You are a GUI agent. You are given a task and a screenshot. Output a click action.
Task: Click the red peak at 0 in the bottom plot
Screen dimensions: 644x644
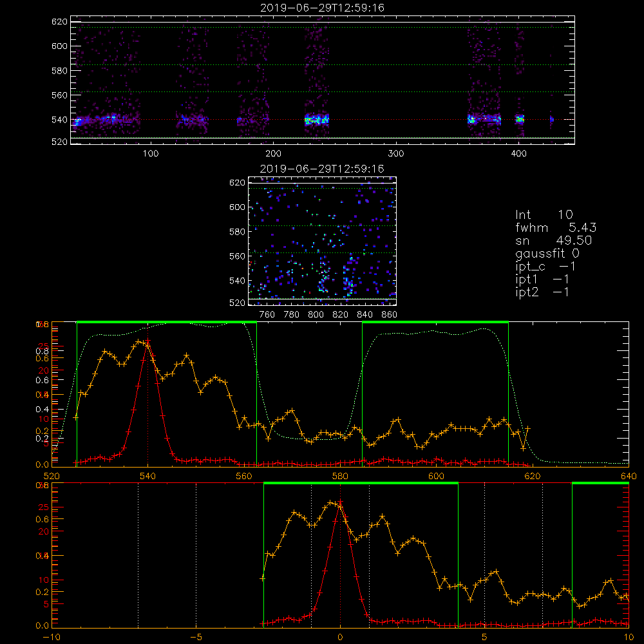coord(340,502)
